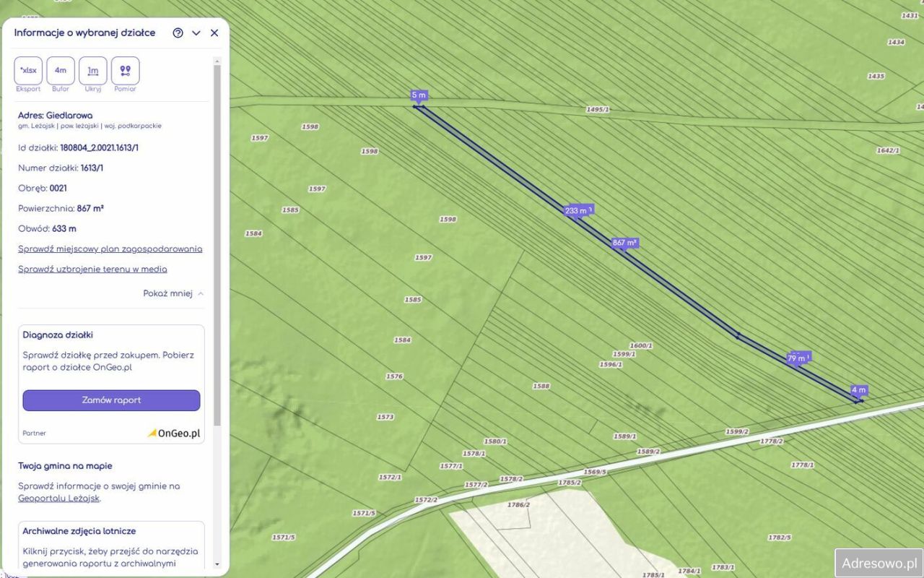Image resolution: width=924 pixels, height=578 pixels.
Task: Select parcel 1589/2 on the map
Action: [x=648, y=451]
